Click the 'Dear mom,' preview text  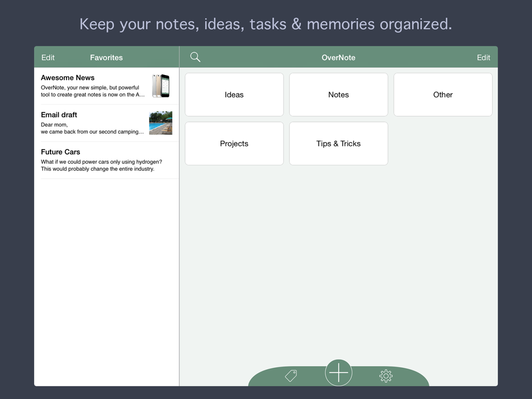point(54,125)
